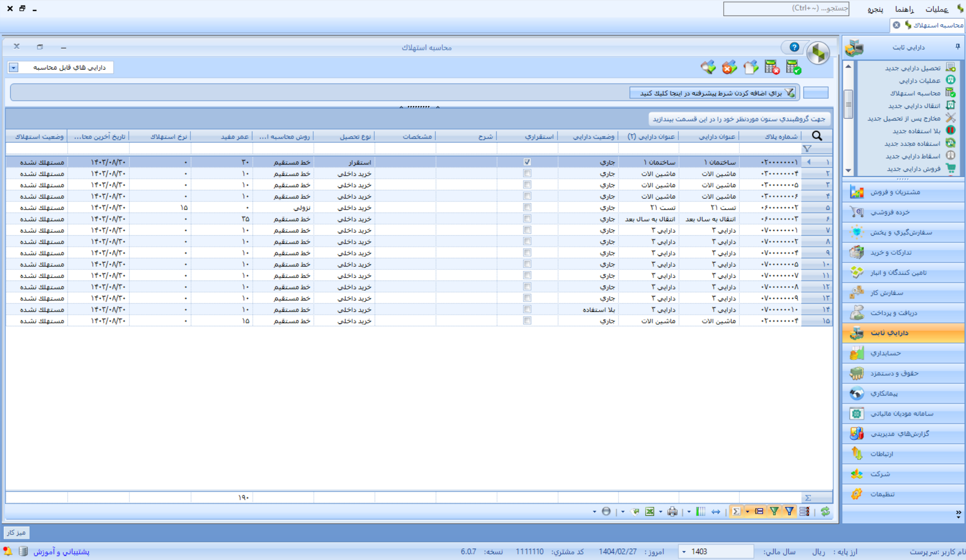Click the magnifier search icon above grid
Screen dimensions: 966x560
(817, 136)
